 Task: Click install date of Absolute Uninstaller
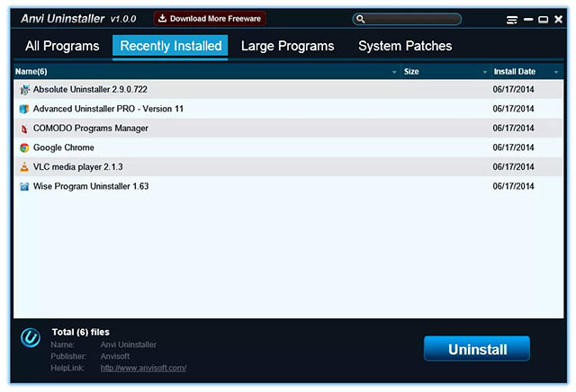tap(513, 90)
